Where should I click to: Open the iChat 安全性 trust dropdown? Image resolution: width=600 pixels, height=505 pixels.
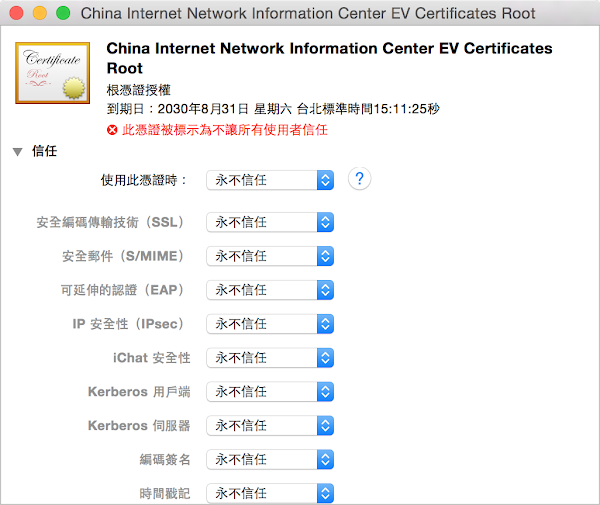click(x=270, y=358)
